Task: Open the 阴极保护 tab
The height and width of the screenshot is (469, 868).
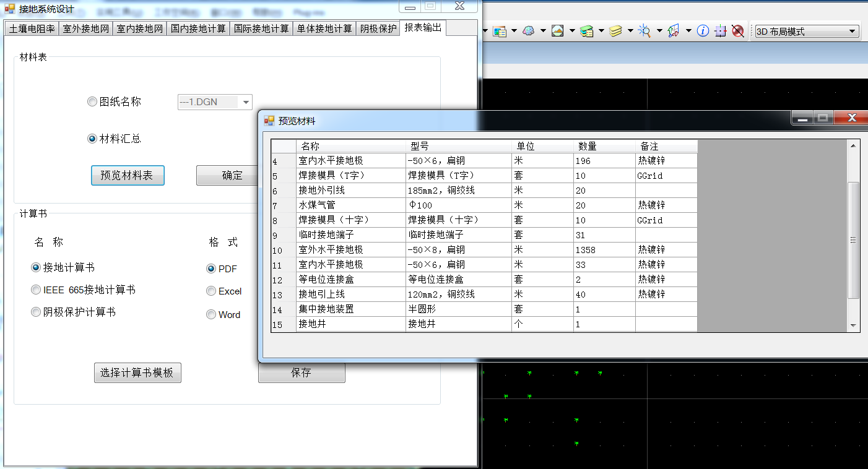Action: coord(378,28)
